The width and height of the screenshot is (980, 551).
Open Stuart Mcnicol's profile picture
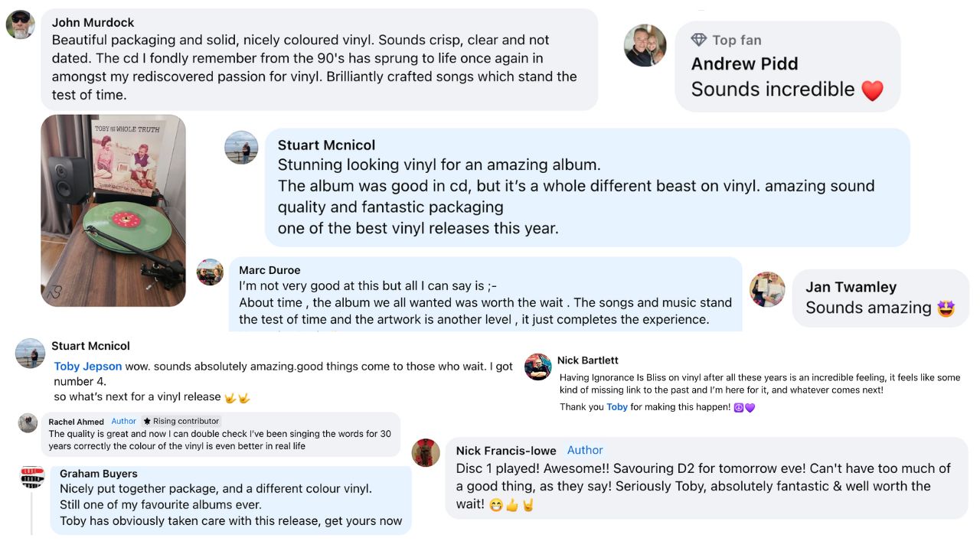pyautogui.click(x=242, y=149)
